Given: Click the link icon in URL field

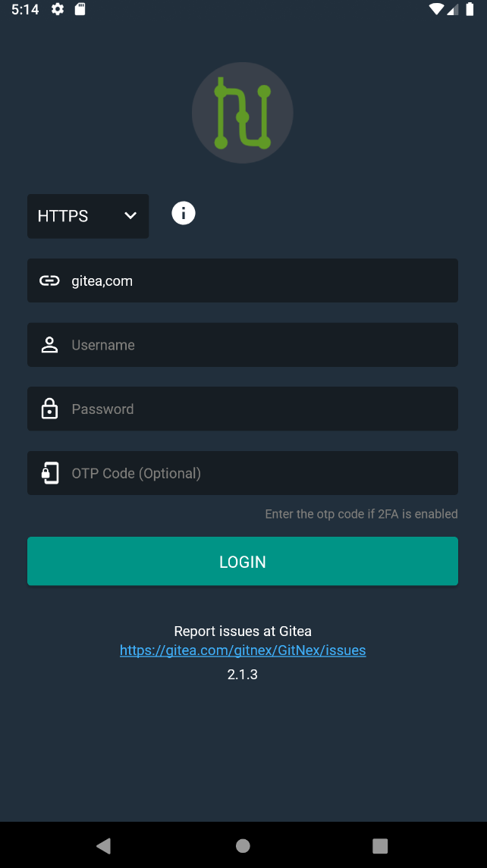Looking at the screenshot, I should [x=49, y=280].
